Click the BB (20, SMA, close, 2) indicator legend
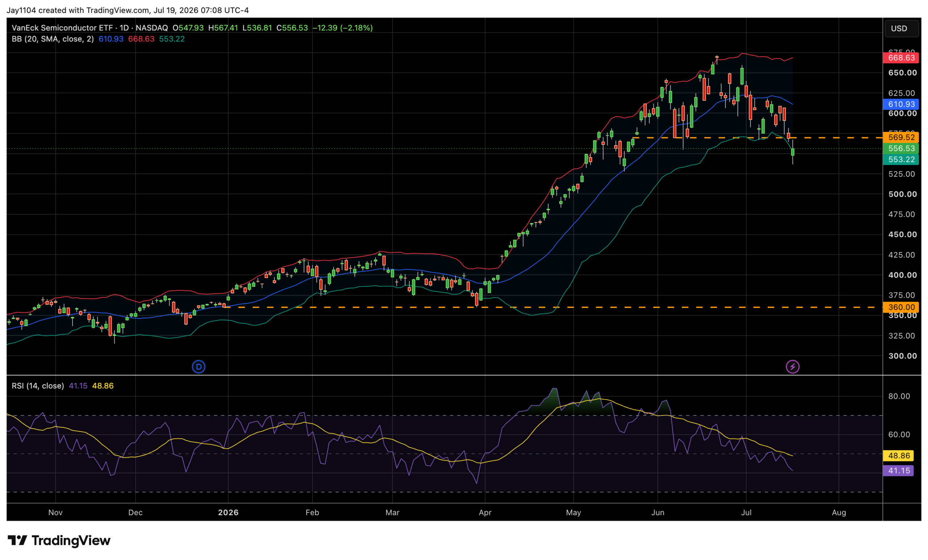Viewport: 928px width, 560px height. pos(53,39)
